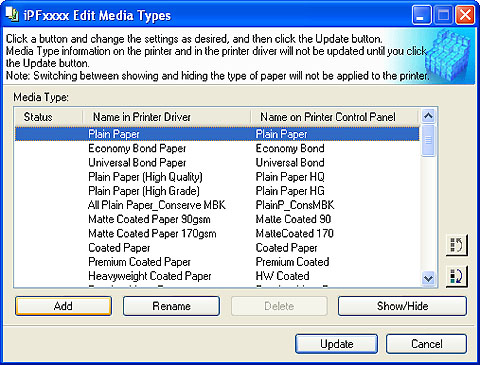Click the Name on Printer Control Panel header
Screen dimensions: 480x365
click(x=334, y=117)
